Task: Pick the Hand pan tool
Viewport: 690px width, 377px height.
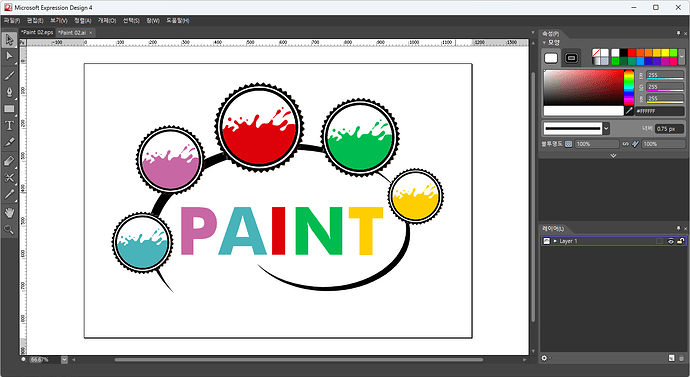Action: [x=9, y=212]
